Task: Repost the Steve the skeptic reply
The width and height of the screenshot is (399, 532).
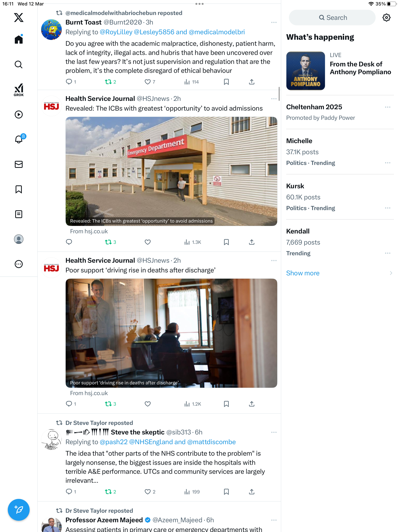Action: pos(110,492)
